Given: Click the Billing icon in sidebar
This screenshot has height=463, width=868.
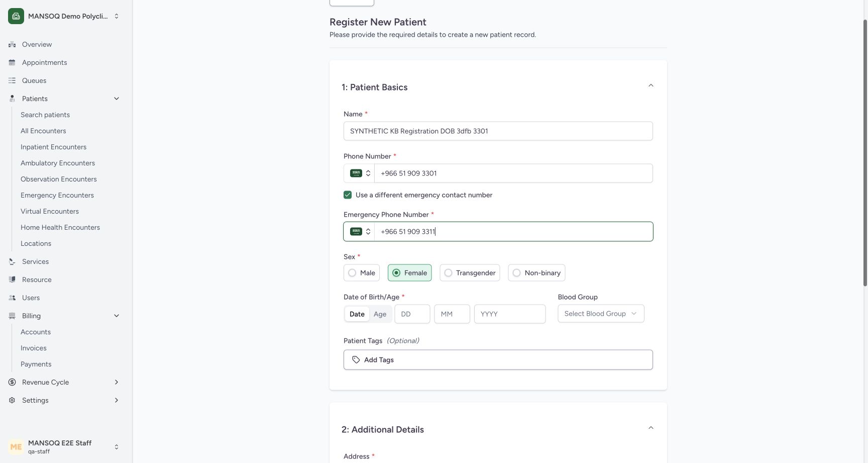Looking at the screenshot, I should tap(12, 316).
